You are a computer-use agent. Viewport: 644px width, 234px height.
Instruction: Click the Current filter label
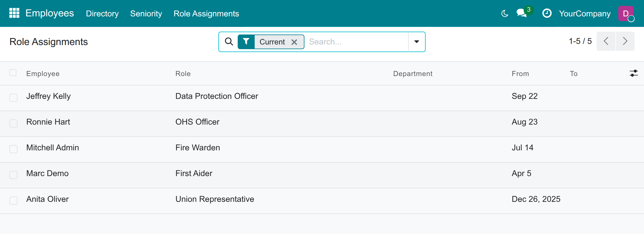(x=272, y=42)
